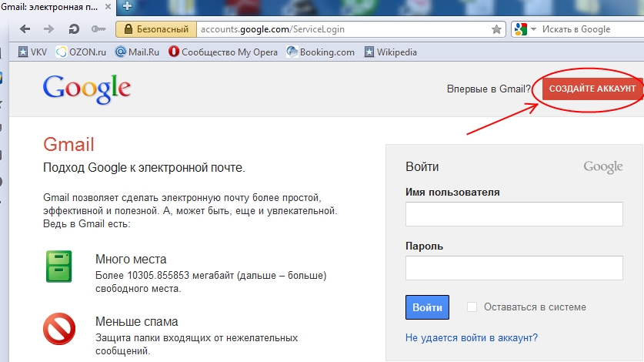The image size is (644, 362).
Task: Click the Имя пользователя input field
Action: (x=514, y=214)
